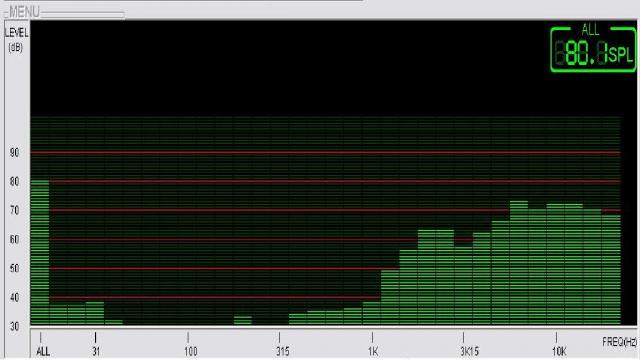
Task: Click the tall ALL level bar
Action: pos(40,252)
